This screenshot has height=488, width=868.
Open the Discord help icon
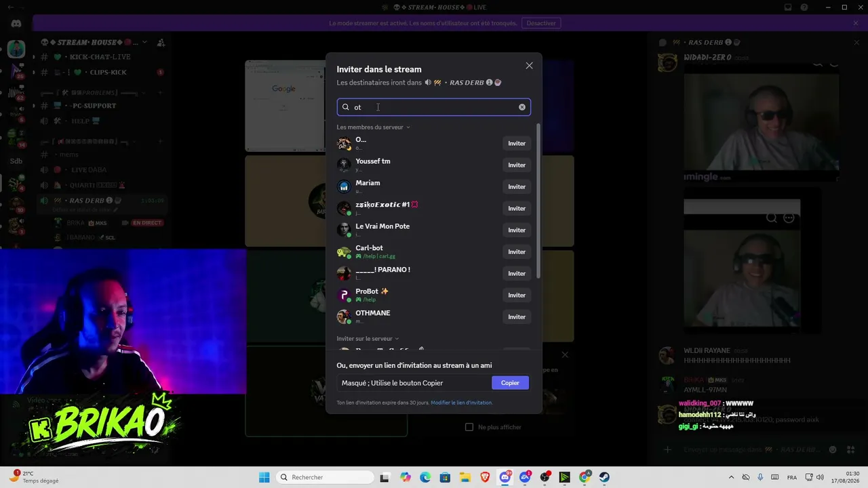(805, 7)
